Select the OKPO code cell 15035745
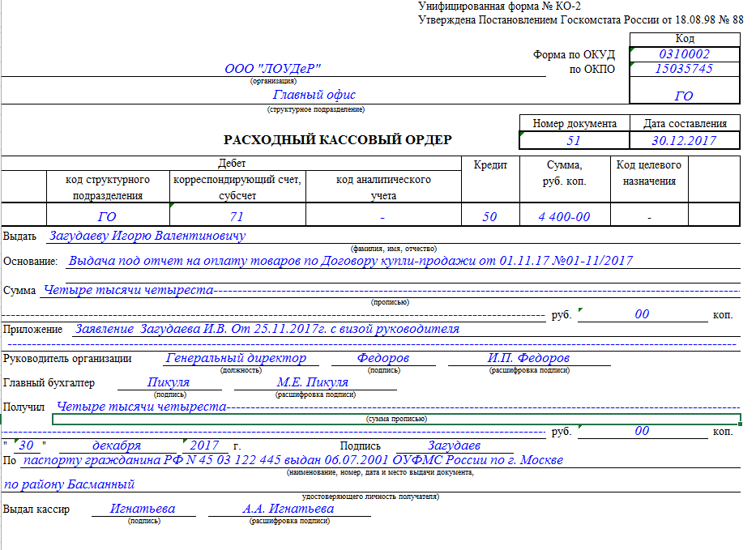The width and height of the screenshot is (756, 550). [684, 69]
